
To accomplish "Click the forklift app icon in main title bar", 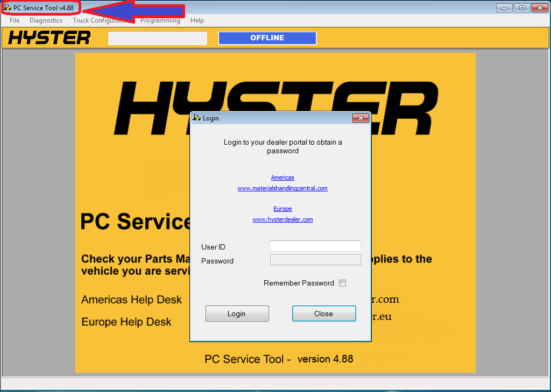I will pos(8,8).
